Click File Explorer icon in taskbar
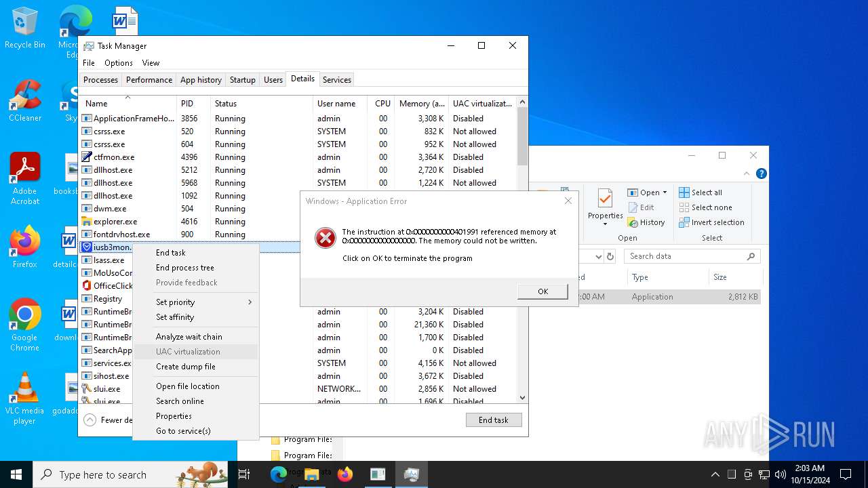Viewport: 868px width, 488px height. [x=312, y=474]
